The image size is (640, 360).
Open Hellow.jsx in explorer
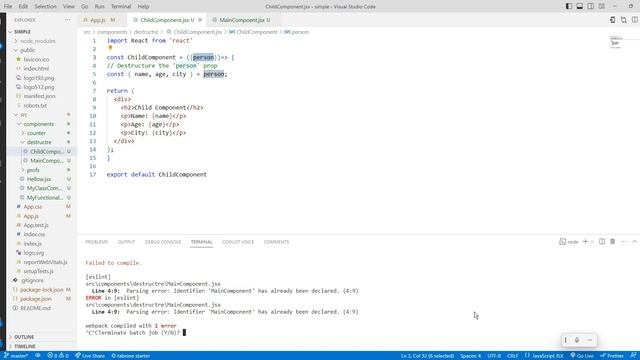click(x=39, y=179)
